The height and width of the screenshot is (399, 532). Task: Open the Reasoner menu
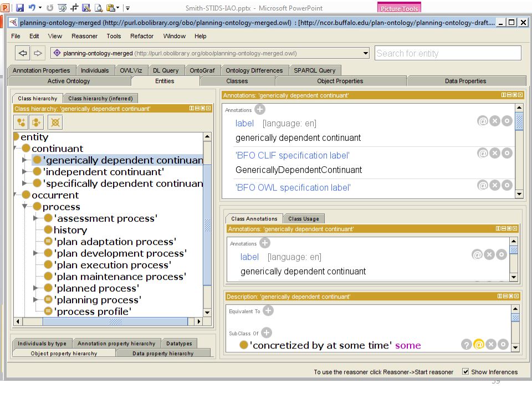click(x=84, y=36)
